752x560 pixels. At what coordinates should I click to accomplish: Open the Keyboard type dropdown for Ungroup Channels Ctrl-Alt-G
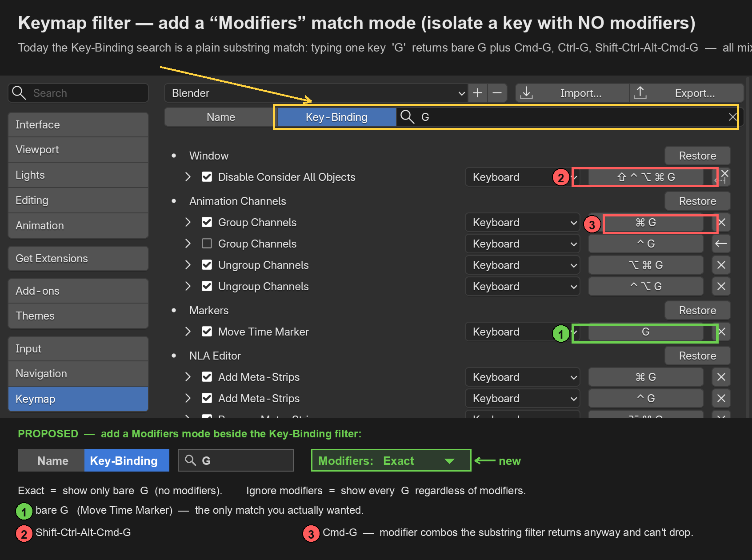click(x=523, y=286)
